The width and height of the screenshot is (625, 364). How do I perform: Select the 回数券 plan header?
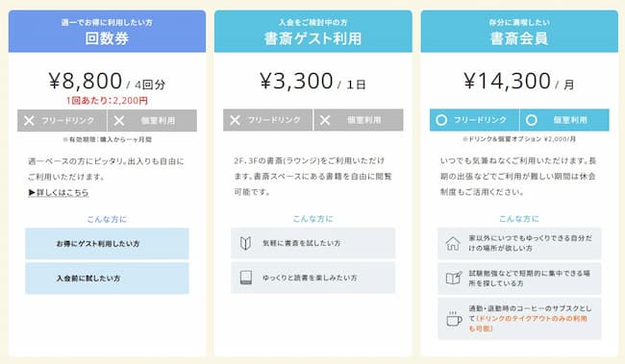click(x=108, y=32)
